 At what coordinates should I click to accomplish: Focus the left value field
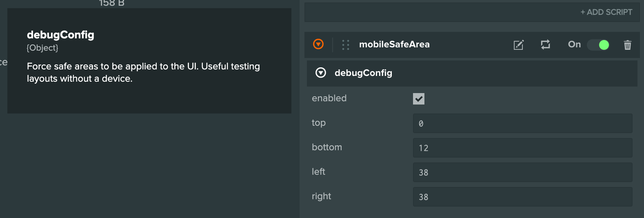click(x=522, y=172)
